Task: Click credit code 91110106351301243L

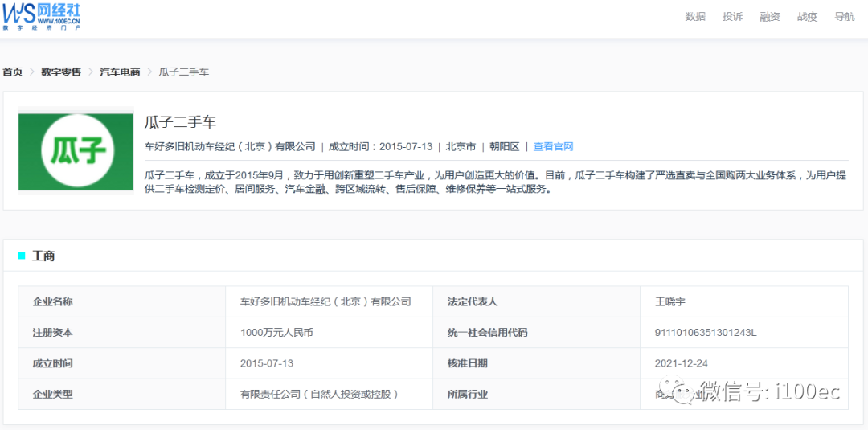Action: pos(706,333)
